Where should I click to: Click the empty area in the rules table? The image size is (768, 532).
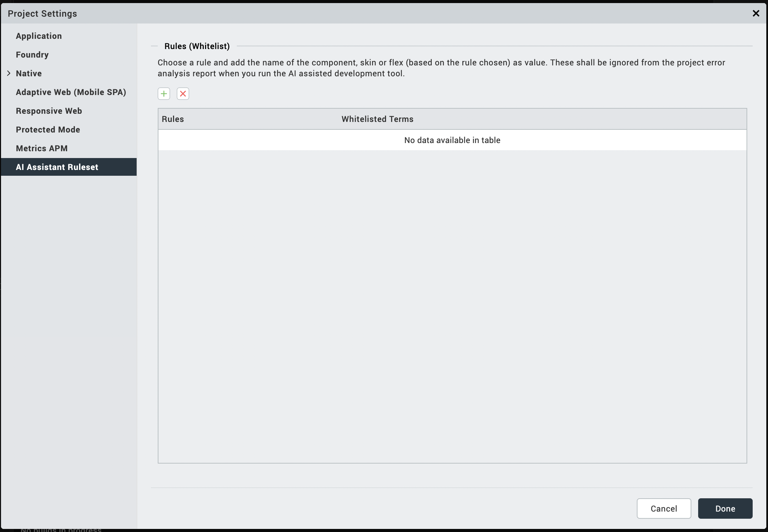452,307
